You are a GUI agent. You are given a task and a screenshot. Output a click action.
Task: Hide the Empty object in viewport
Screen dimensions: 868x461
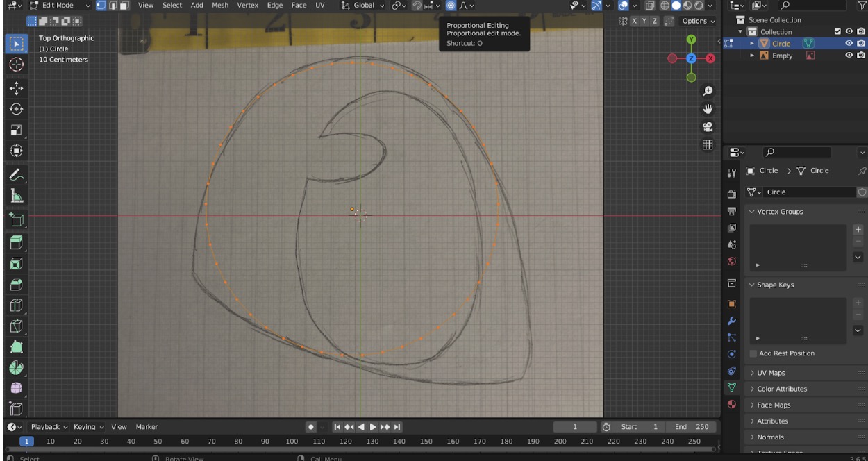849,56
